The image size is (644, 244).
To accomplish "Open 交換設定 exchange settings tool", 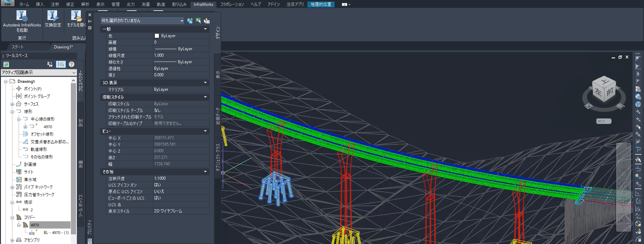I will pos(53,19).
